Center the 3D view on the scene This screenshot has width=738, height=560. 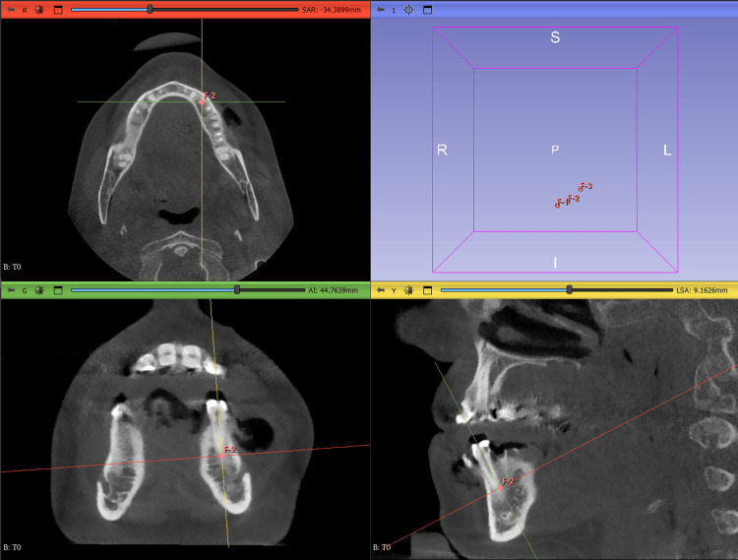[x=408, y=10]
